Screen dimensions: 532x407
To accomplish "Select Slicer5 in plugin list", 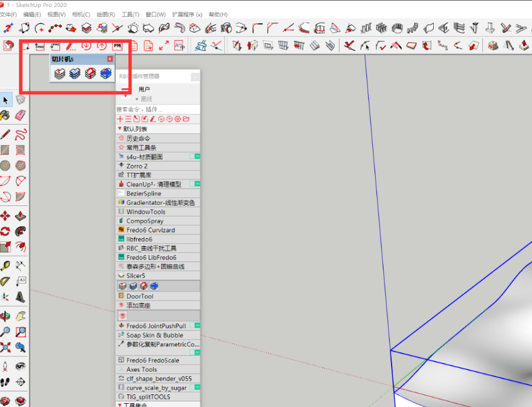I will 158,275.
